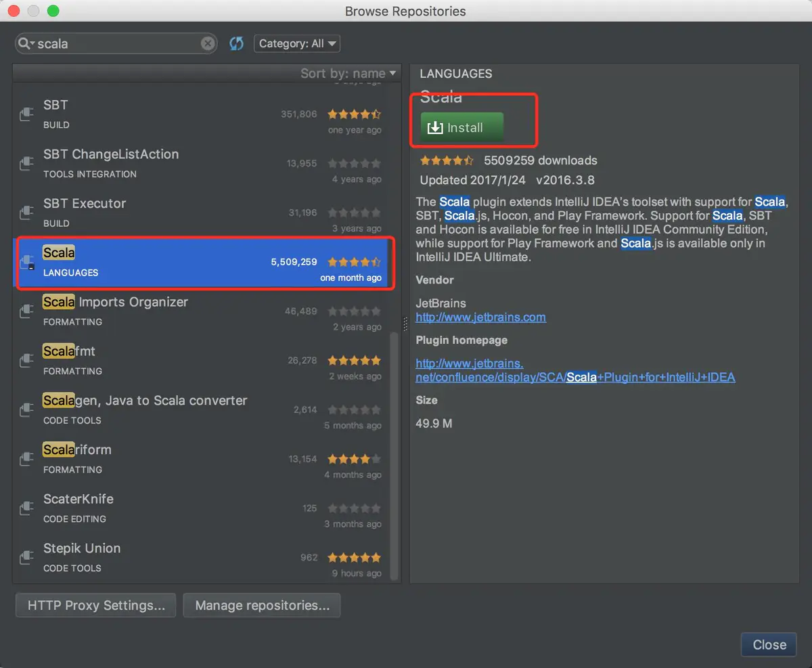Click the splitter handle between list and details
Viewport: 812px width, 668px height.
coord(405,324)
